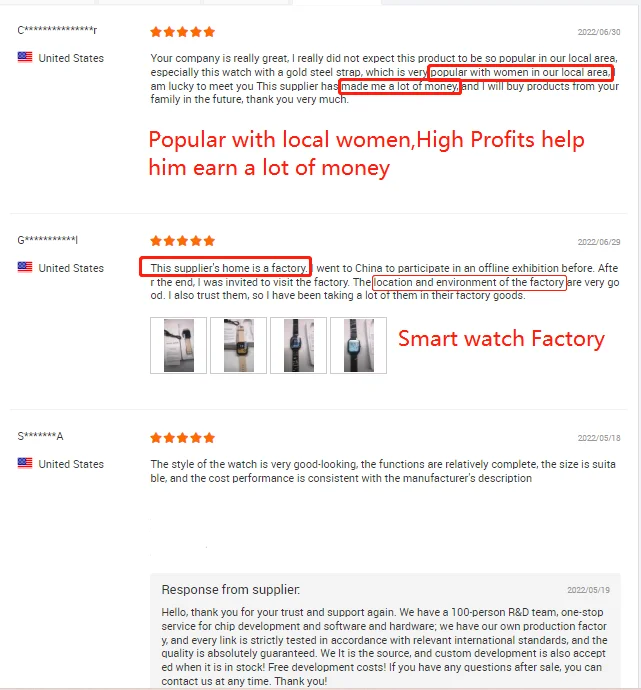This screenshot has height=690, width=641.
Task: Open the second review photo with beige strap watch
Action: [238, 345]
